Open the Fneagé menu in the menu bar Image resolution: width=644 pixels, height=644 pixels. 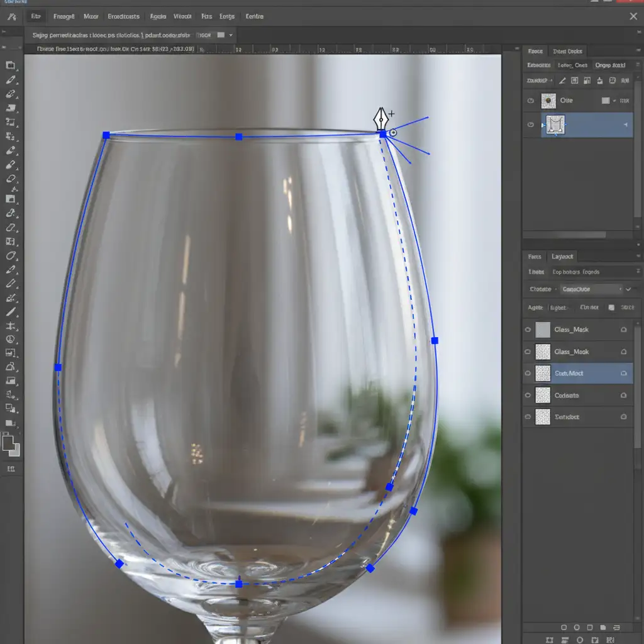click(x=64, y=16)
